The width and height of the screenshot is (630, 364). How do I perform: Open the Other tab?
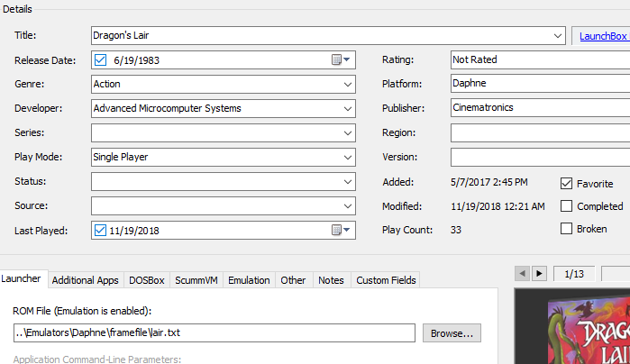point(293,280)
